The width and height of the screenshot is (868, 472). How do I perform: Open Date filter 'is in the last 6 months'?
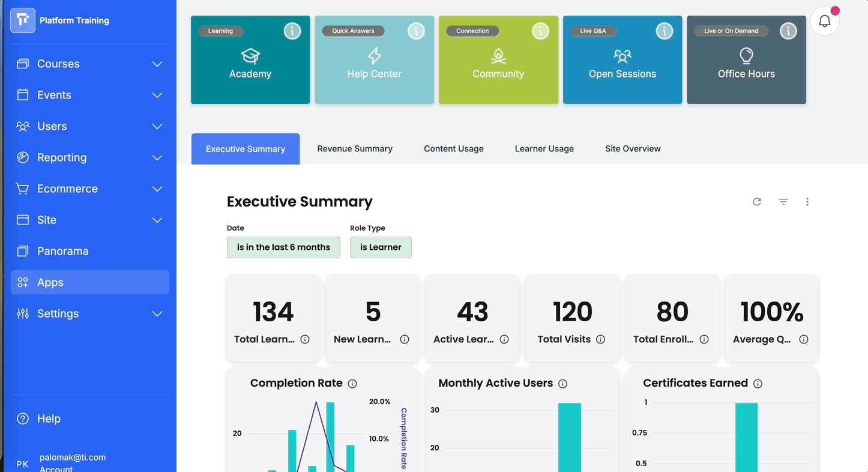click(283, 247)
